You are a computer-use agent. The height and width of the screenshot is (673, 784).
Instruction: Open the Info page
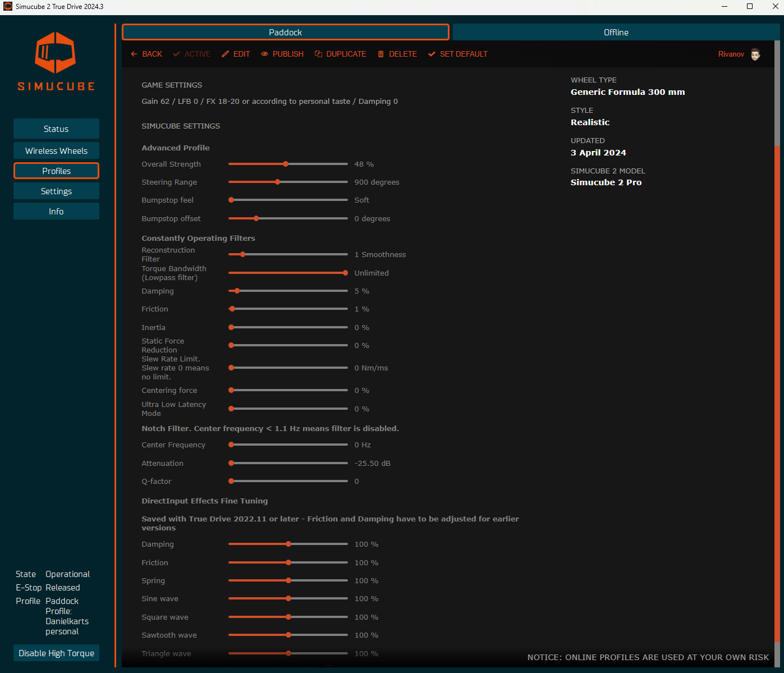pos(56,211)
